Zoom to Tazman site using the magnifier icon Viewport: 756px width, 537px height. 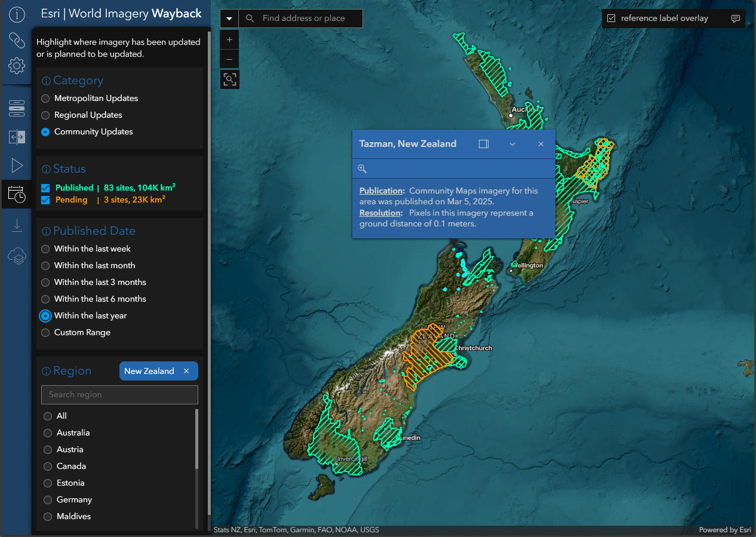pyautogui.click(x=362, y=168)
